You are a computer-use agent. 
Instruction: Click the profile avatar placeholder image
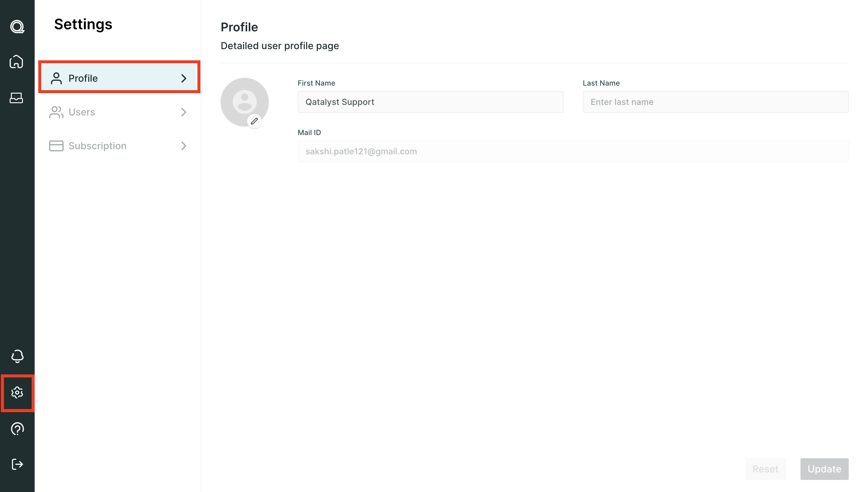pos(244,102)
